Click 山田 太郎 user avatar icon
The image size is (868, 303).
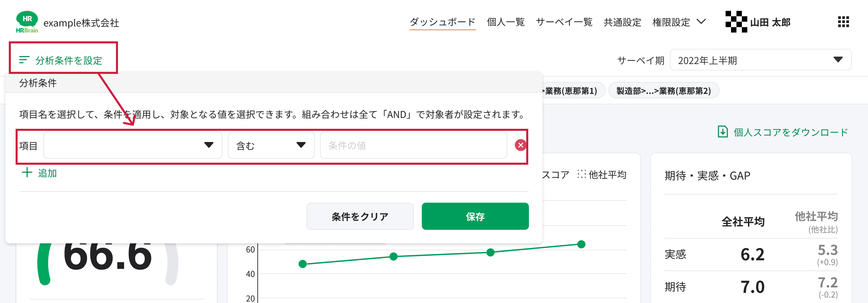[736, 22]
